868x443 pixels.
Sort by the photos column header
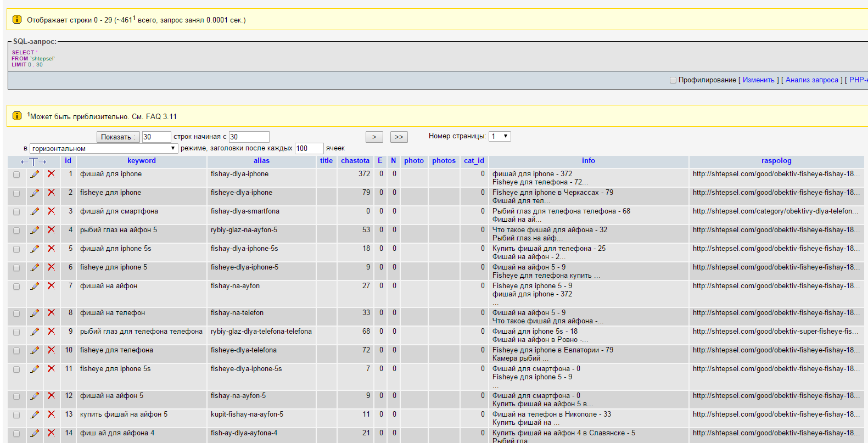click(444, 161)
